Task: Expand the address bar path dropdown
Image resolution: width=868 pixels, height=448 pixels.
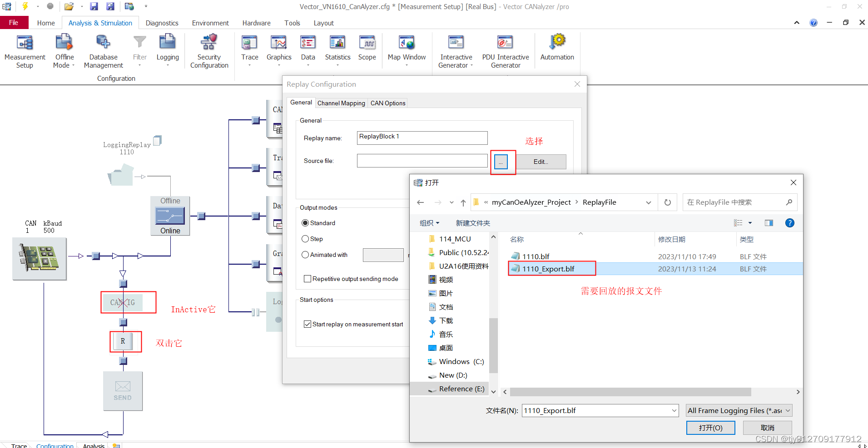Action: (x=649, y=202)
